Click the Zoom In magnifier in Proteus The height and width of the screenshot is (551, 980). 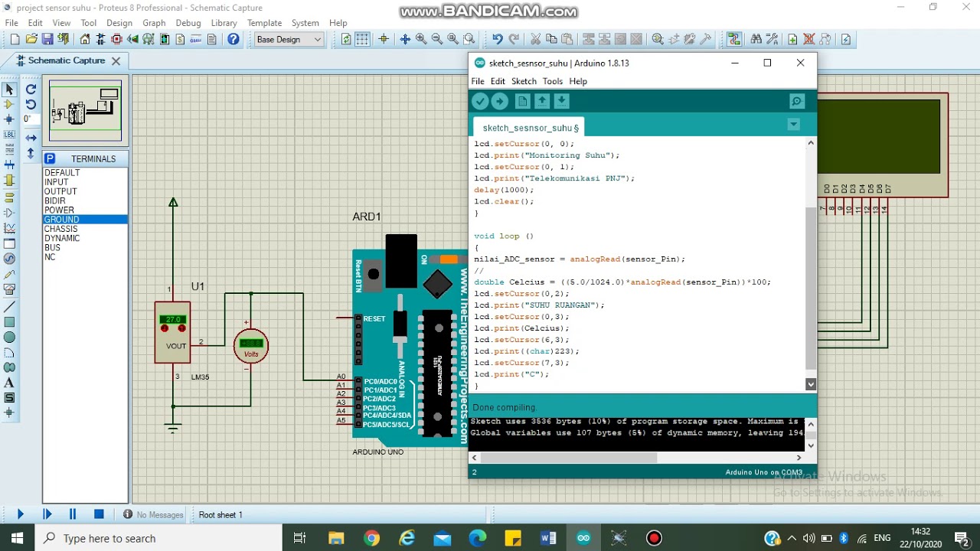tap(420, 39)
